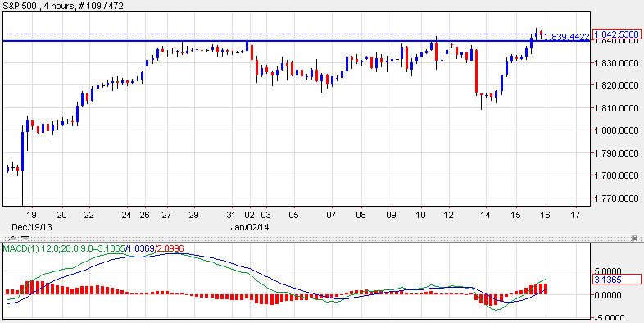Click the 1,790.0000 price axis label
This screenshot has width=644, height=323.
(x=617, y=153)
